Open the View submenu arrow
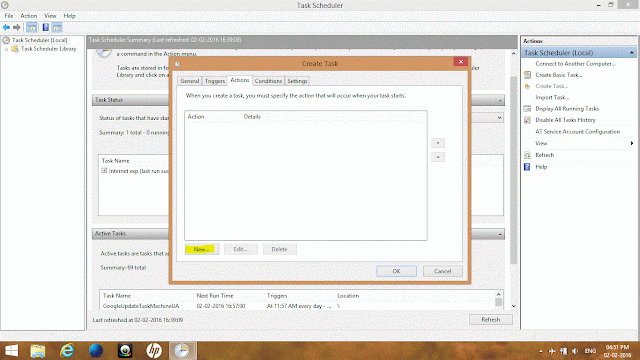Viewport: 640px width, 360px height. (631, 143)
